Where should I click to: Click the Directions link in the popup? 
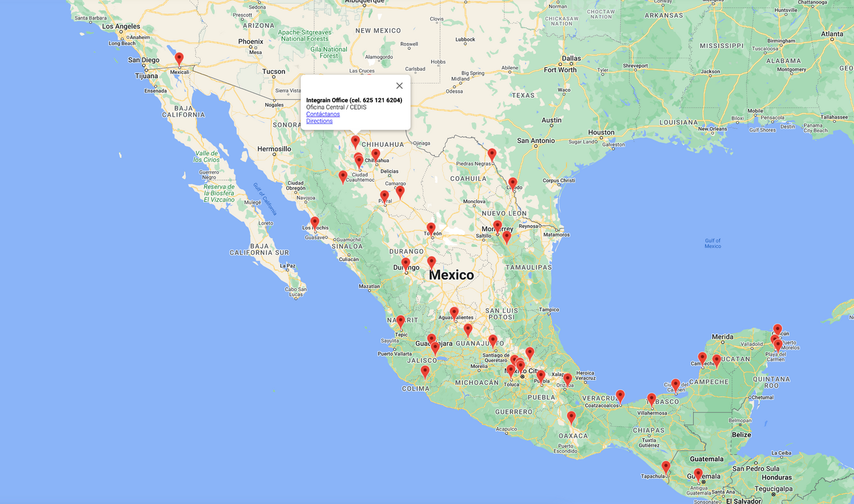point(319,121)
